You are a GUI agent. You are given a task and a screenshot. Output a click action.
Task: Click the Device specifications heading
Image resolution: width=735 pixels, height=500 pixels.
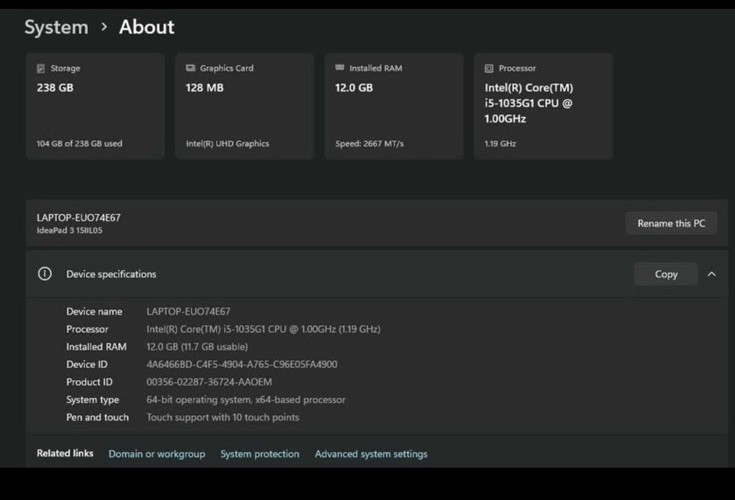(111, 274)
